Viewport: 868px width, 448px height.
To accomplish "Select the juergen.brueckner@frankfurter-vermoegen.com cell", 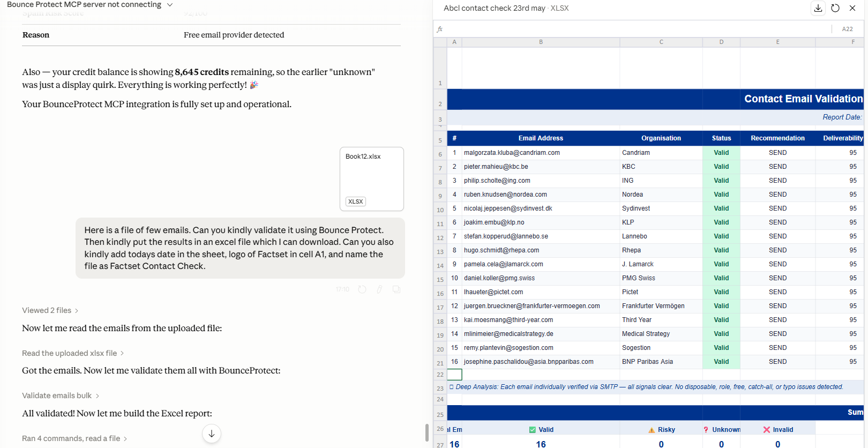I will pyautogui.click(x=541, y=306).
